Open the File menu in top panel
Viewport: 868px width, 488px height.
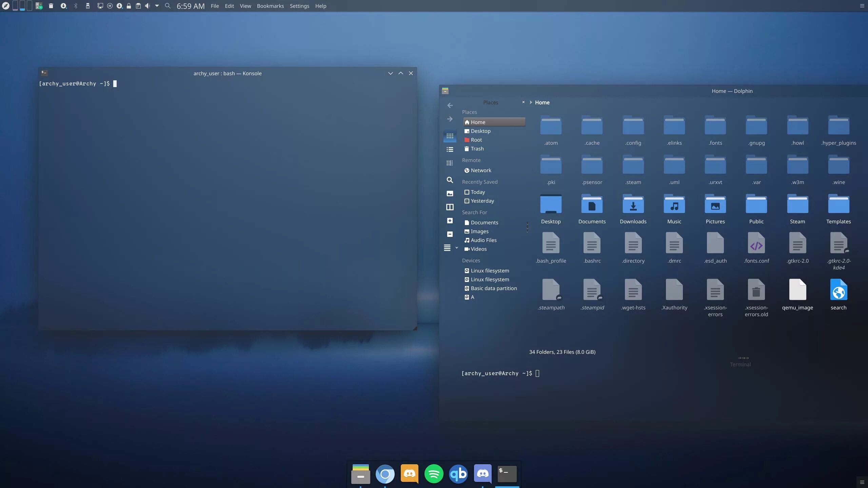pos(215,6)
